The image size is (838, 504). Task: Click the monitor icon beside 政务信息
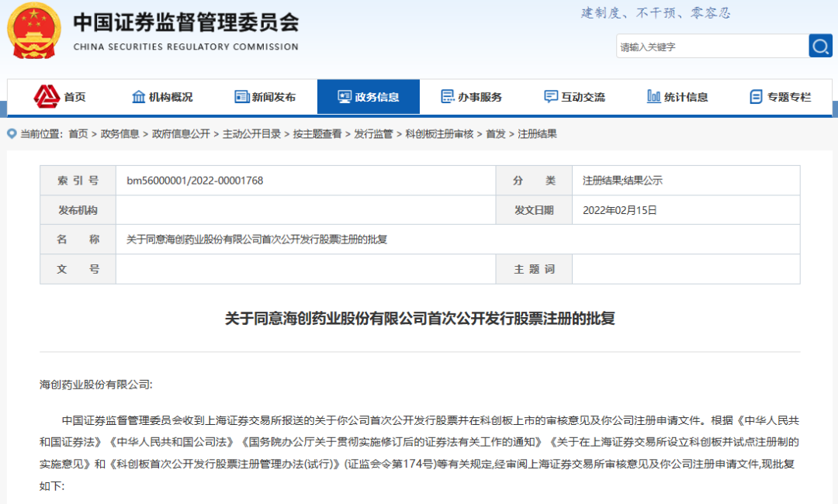pyautogui.click(x=345, y=97)
